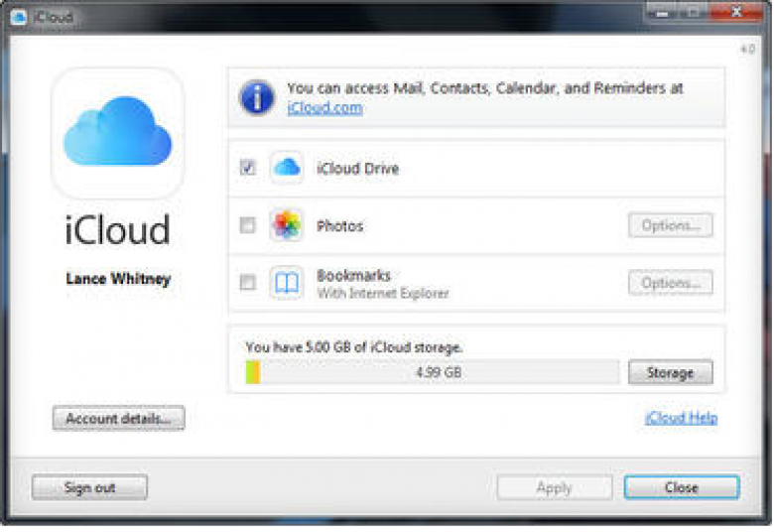The height and width of the screenshot is (532, 774).
Task: Click the large iCloud cloud logo
Action: [x=117, y=132]
